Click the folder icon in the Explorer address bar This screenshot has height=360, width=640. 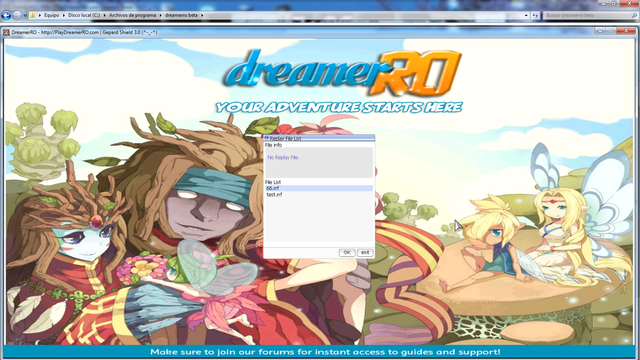coord(33,16)
